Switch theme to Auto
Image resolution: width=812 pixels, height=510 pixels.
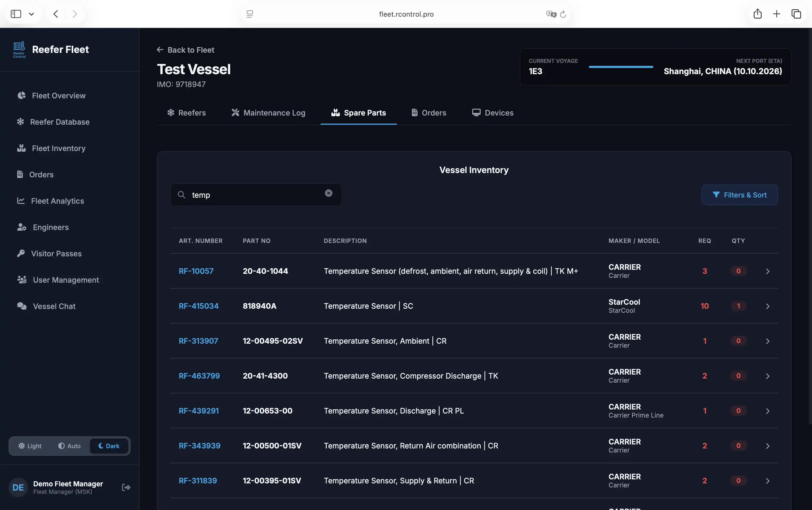point(70,446)
